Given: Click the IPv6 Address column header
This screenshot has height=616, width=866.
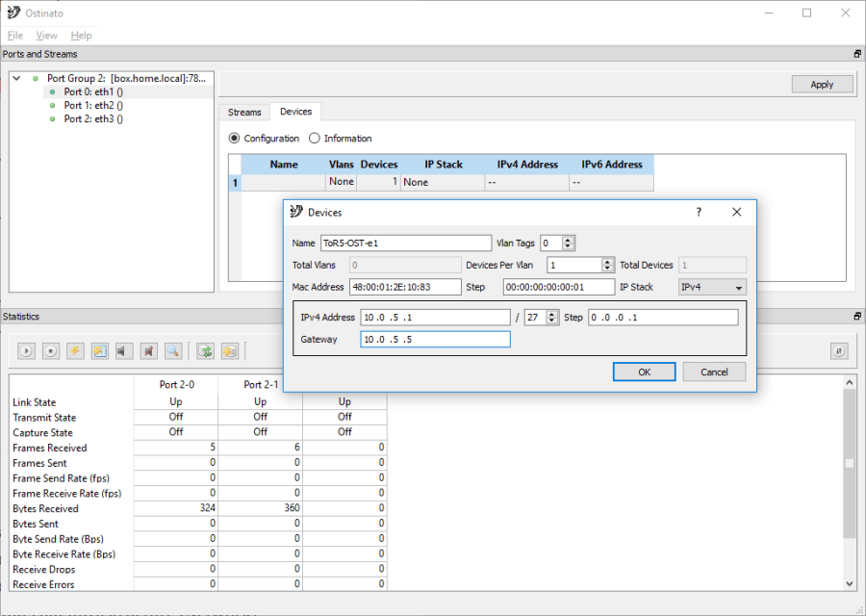Looking at the screenshot, I should coord(611,165).
